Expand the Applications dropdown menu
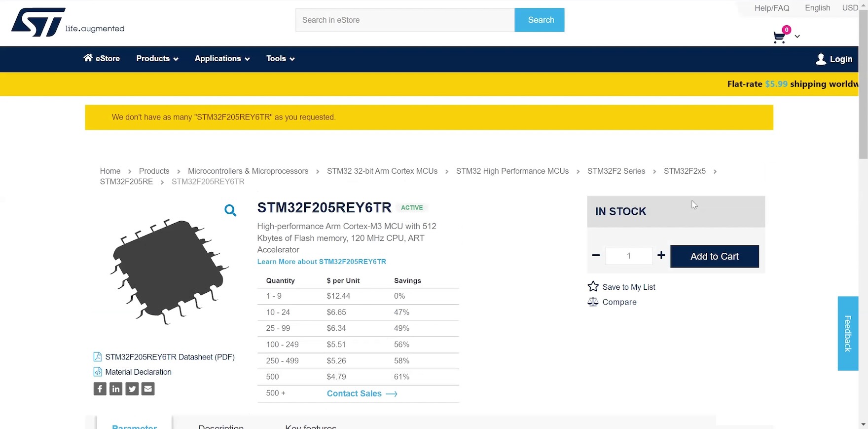The image size is (868, 429). 222,59
